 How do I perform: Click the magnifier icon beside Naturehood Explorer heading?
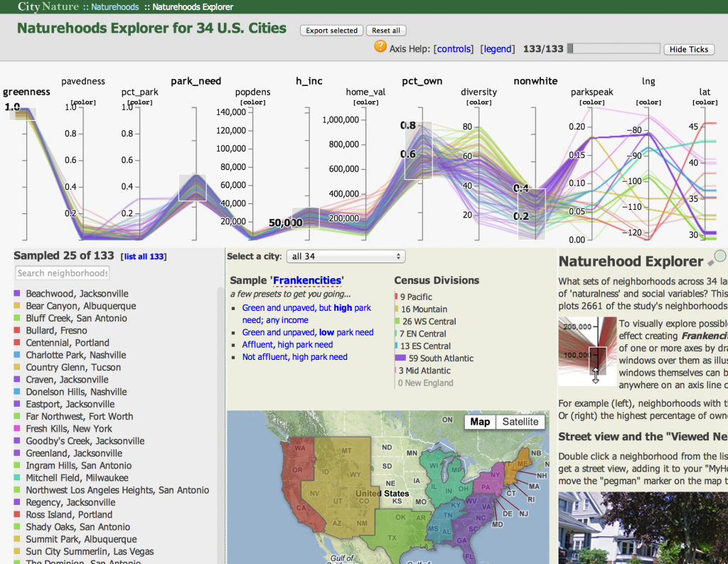point(717,258)
